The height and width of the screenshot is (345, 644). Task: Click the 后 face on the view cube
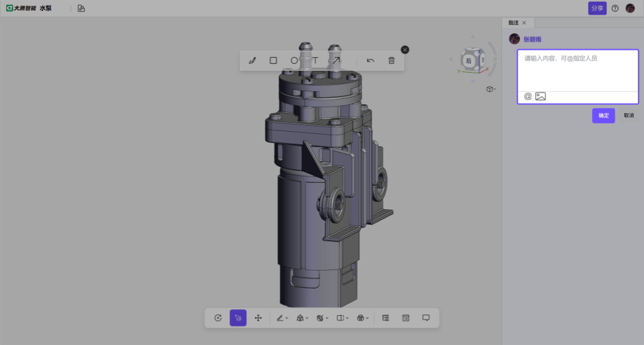click(469, 60)
